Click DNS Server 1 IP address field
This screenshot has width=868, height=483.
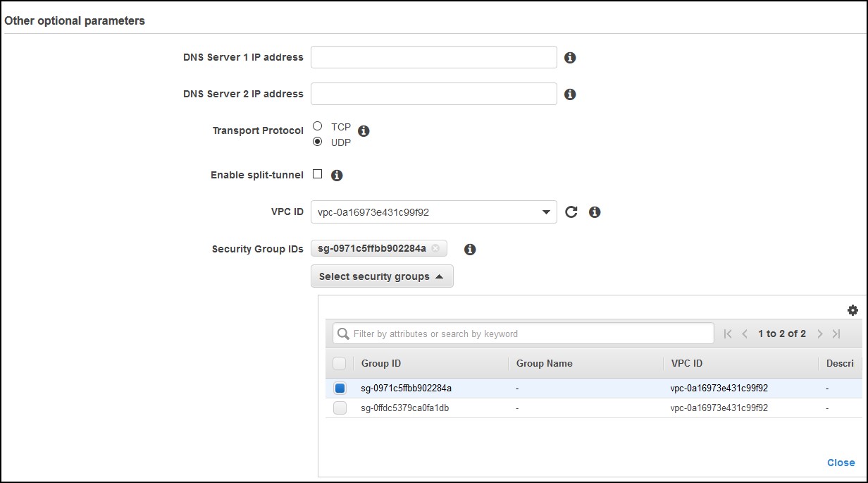(x=434, y=57)
